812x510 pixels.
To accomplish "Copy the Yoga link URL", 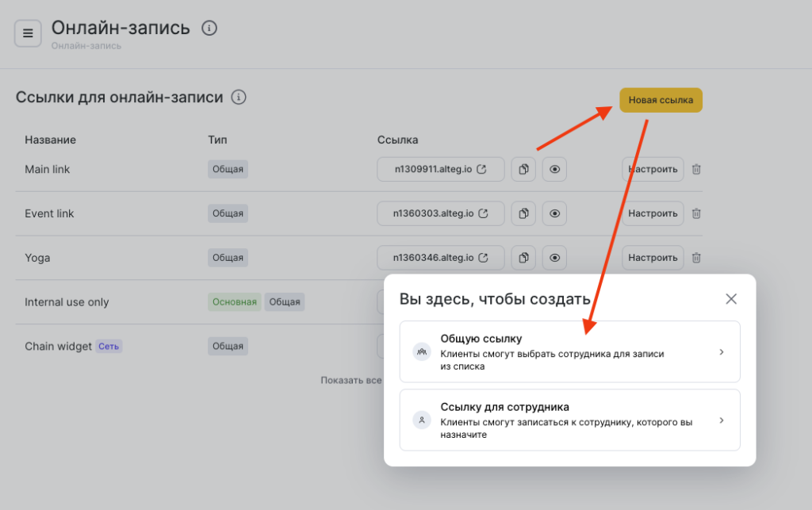I will coord(523,258).
